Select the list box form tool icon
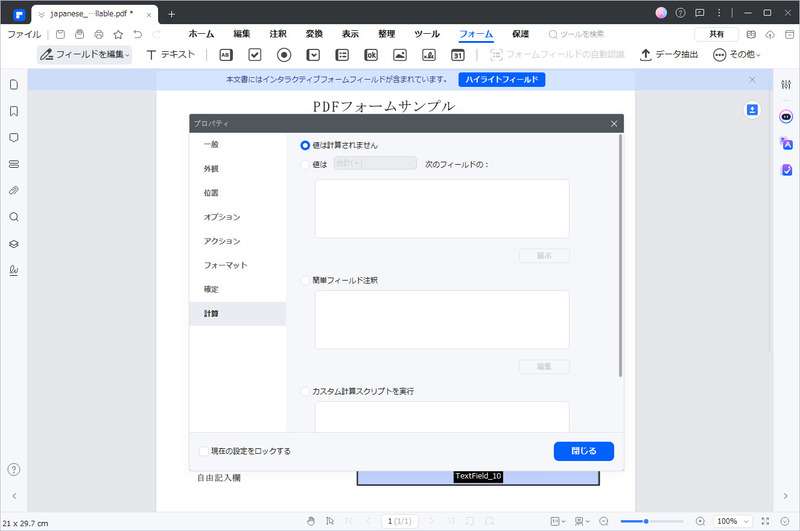Image resolution: width=800 pixels, height=531 pixels. point(342,55)
